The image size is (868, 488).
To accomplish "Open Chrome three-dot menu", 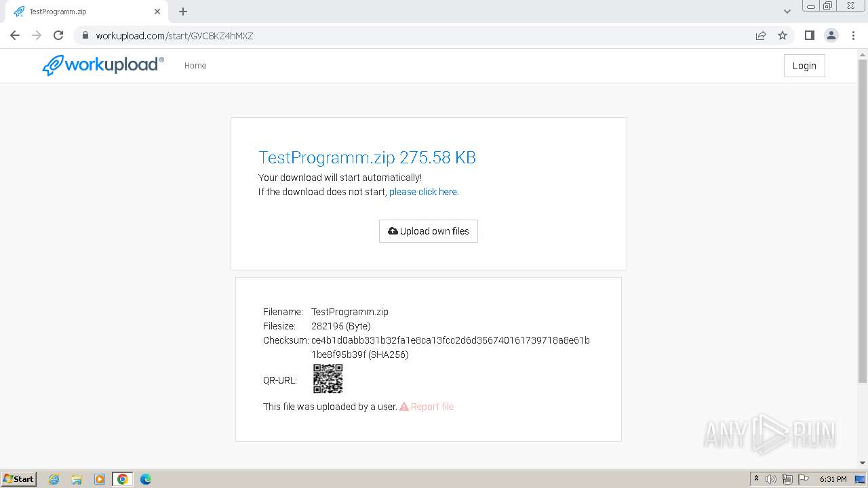I will [854, 35].
